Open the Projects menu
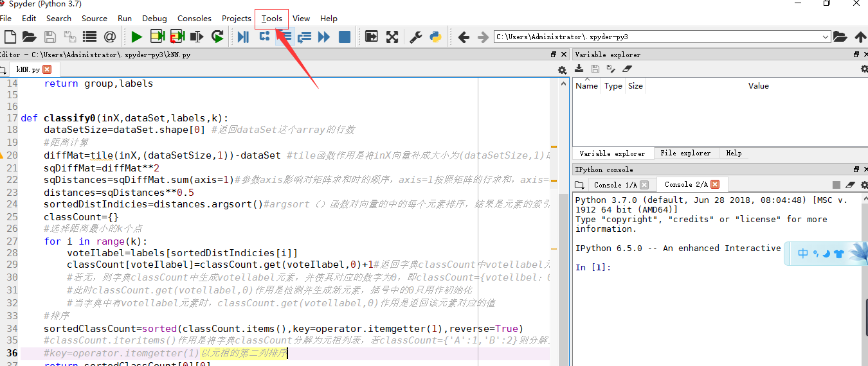Screen dimensions: 868x366 click(x=237, y=18)
